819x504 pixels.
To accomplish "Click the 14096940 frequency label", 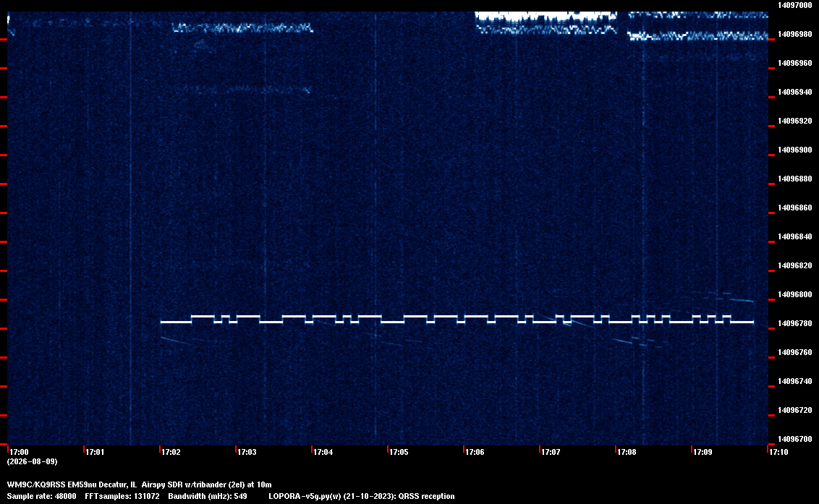I will [x=795, y=92].
